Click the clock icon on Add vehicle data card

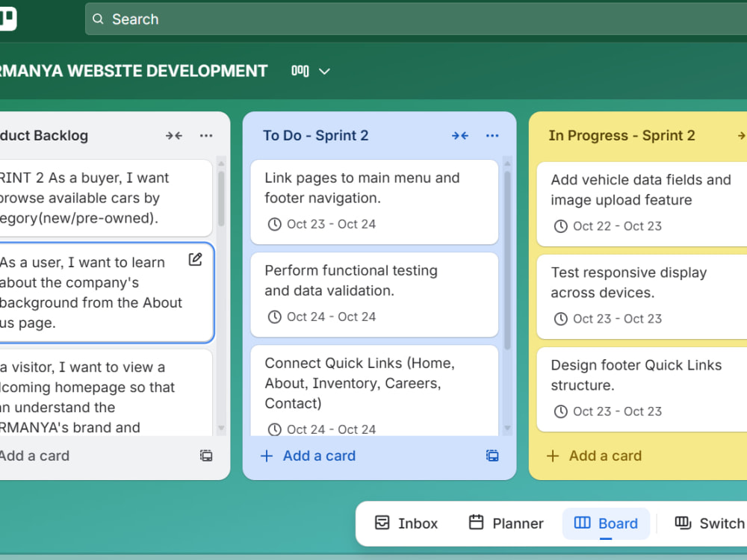point(561,226)
